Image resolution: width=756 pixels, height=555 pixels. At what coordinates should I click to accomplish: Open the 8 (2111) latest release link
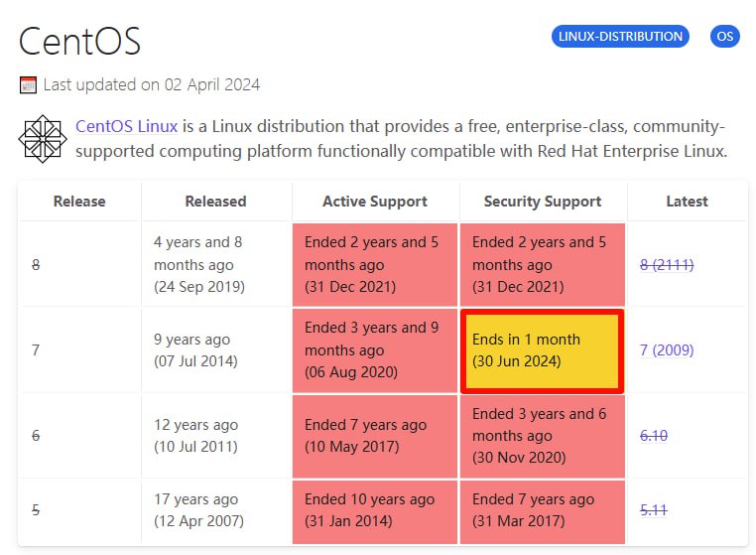click(x=667, y=264)
